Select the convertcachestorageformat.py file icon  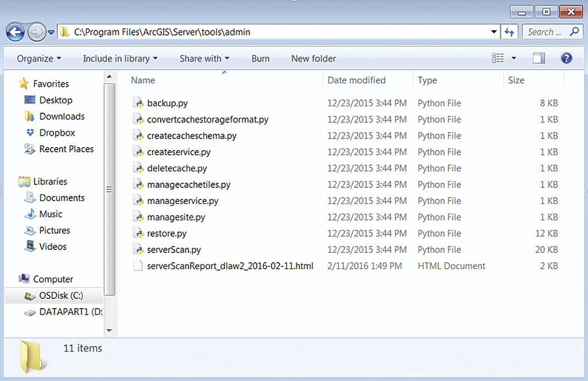(138, 120)
